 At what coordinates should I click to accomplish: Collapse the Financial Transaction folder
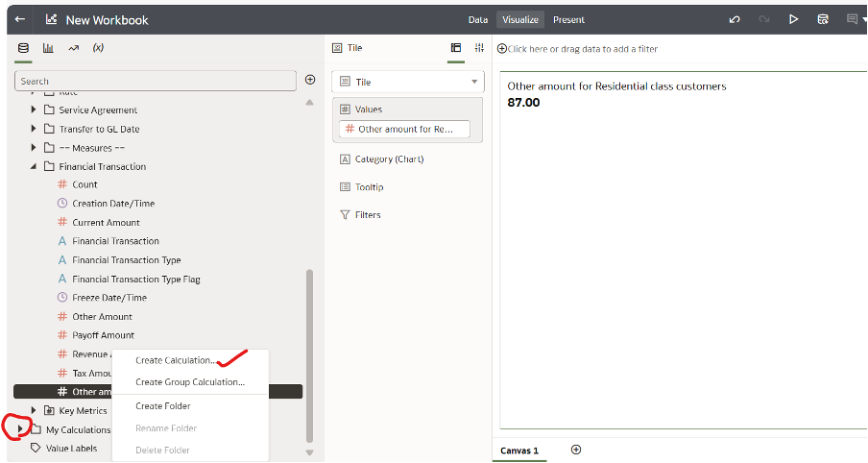tap(34, 166)
